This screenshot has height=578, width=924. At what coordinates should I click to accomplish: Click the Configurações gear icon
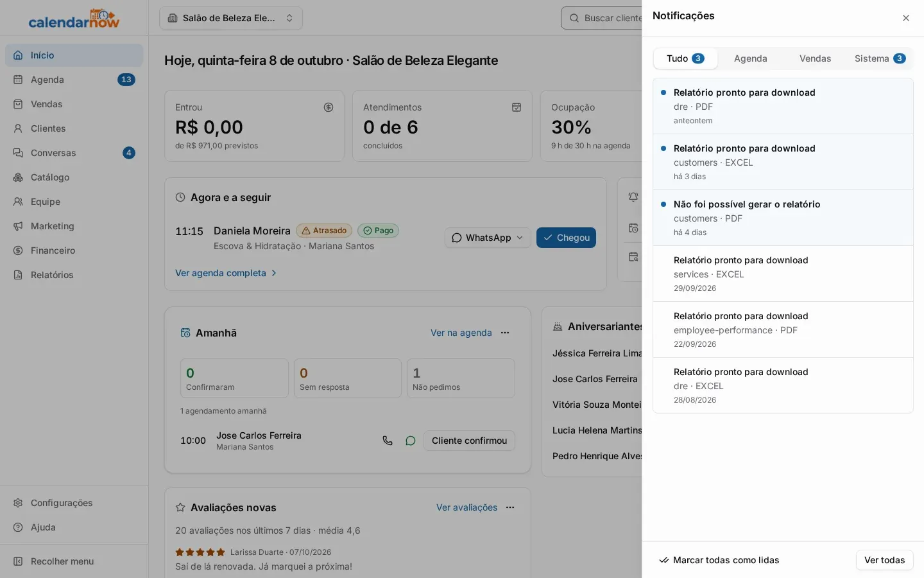(18, 503)
